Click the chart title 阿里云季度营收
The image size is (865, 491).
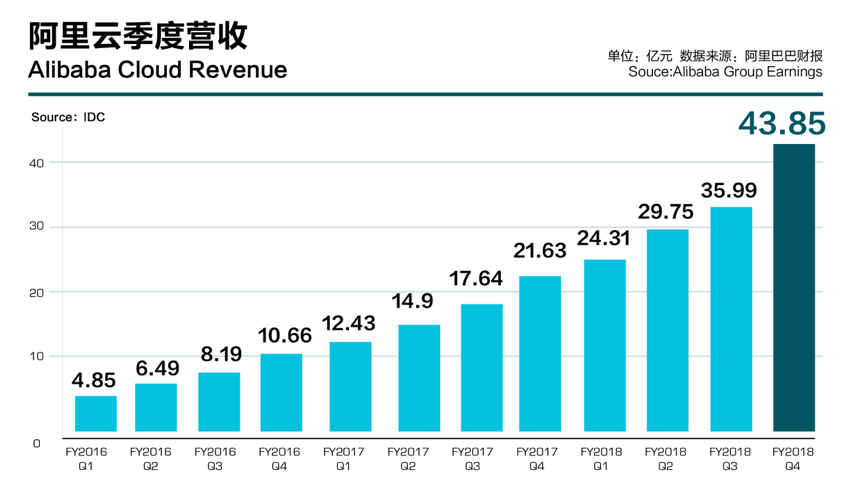coord(138,36)
